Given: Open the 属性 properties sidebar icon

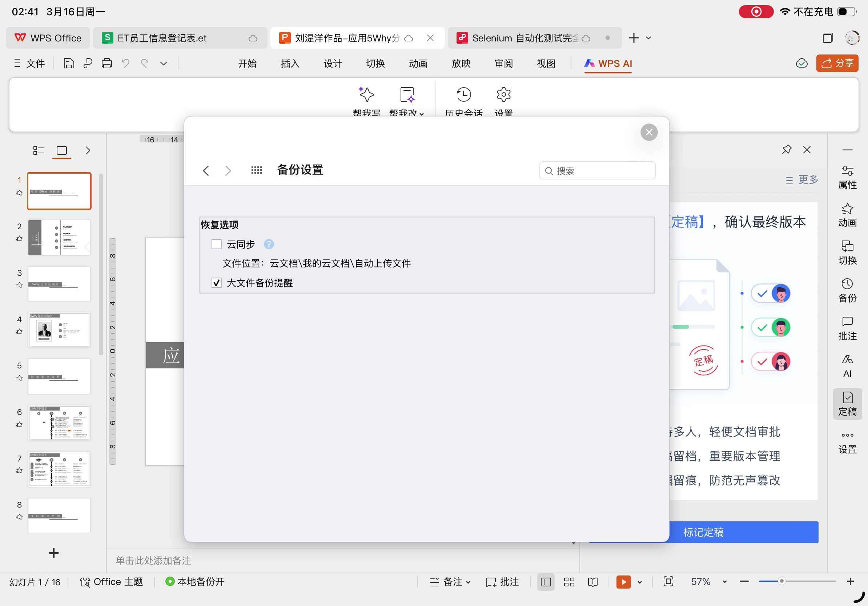Looking at the screenshot, I should point(847,177).
